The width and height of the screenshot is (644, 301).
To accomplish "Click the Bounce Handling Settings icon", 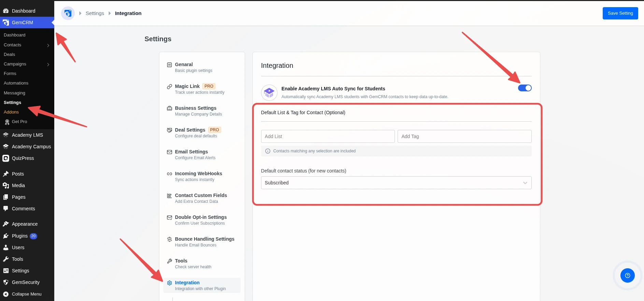I will [x=169, y=239].
